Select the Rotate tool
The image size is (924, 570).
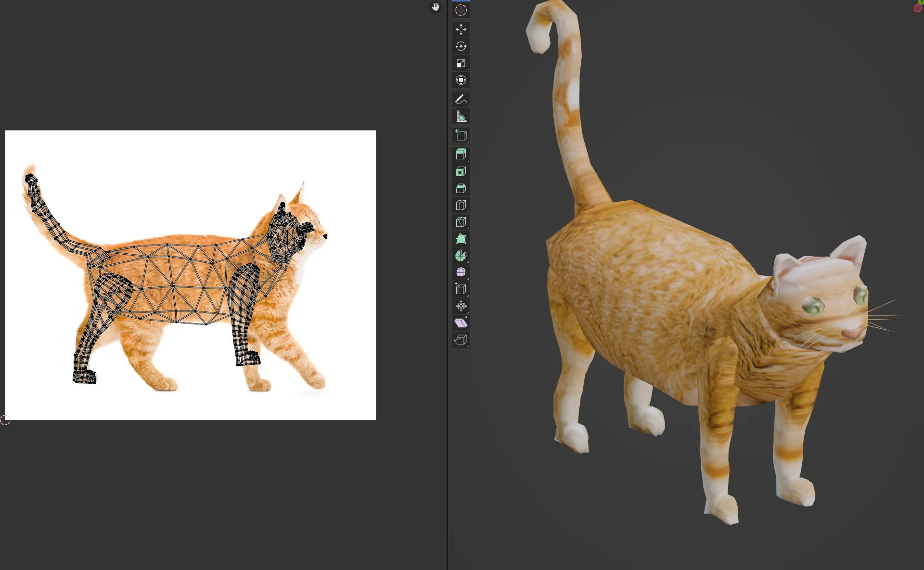click(x=461, y=46)
